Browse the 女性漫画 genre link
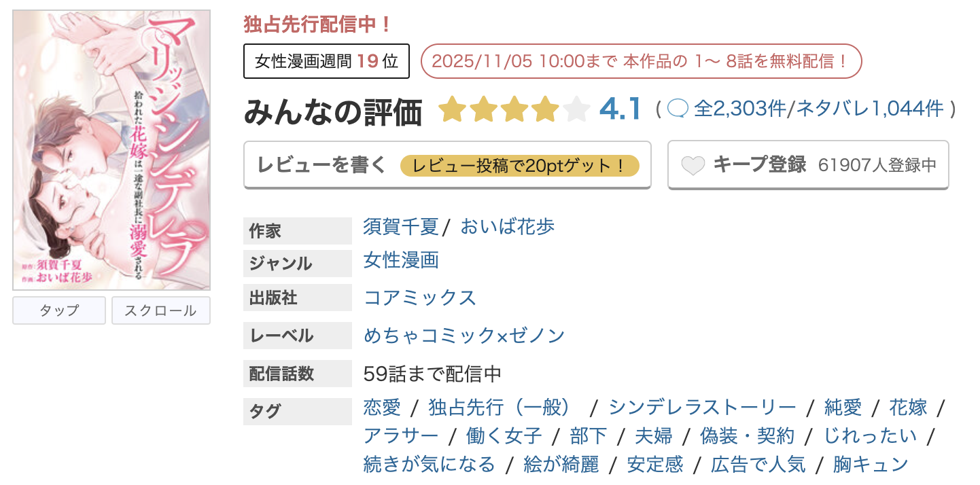The image size is (980, 485). [x=400, y=260]
